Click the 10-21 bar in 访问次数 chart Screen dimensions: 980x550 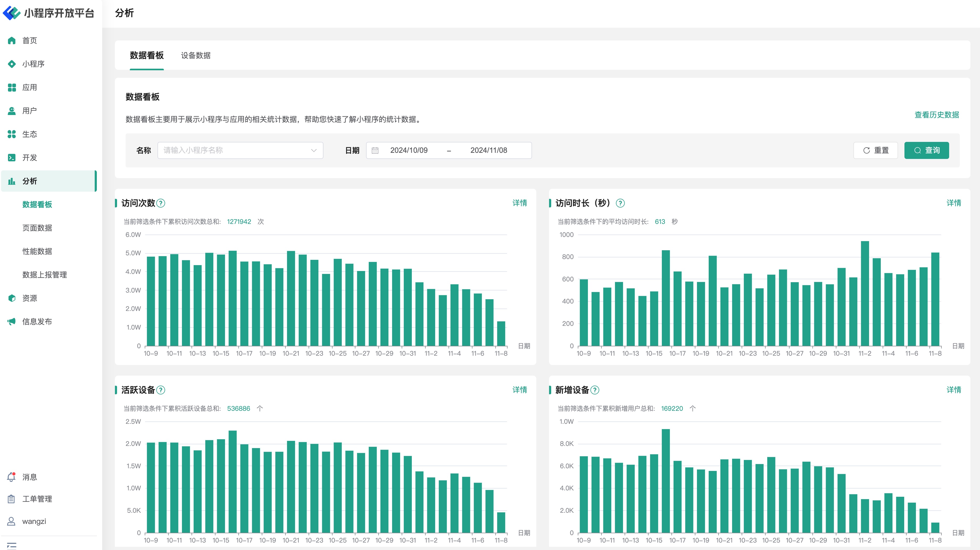tap(291, 298)
